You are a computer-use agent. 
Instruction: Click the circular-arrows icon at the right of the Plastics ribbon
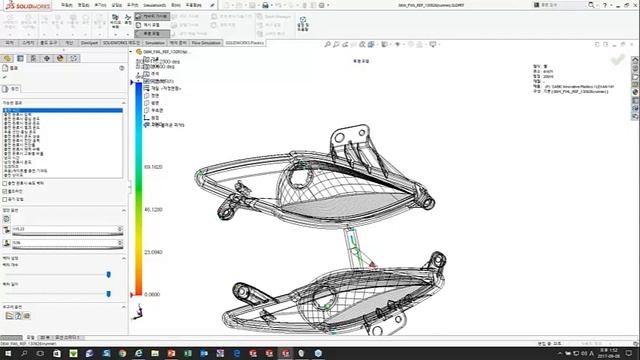tap(303, 21)
